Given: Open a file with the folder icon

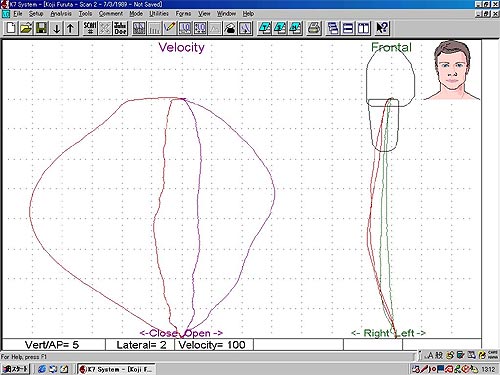Looking at the screenshot, I should tap(26, 28).
